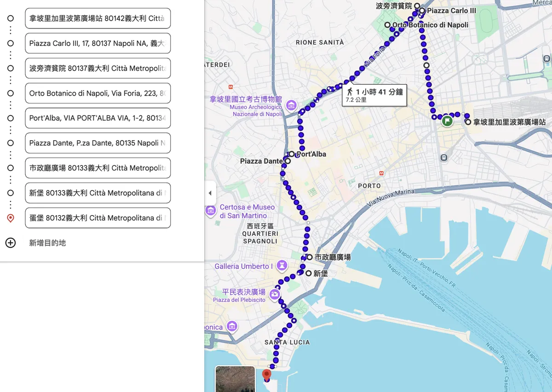
Task: Collapse the side panel with the arrow
Action: (210, 193)
